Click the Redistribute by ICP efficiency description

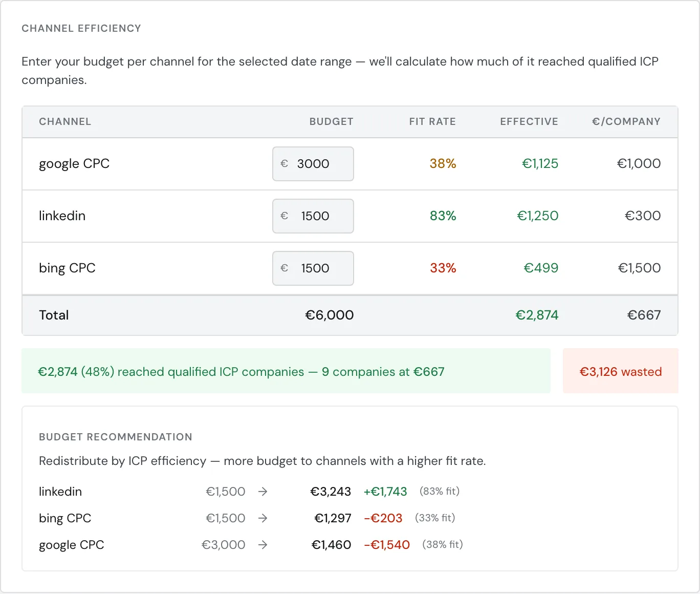pos(262,461)
